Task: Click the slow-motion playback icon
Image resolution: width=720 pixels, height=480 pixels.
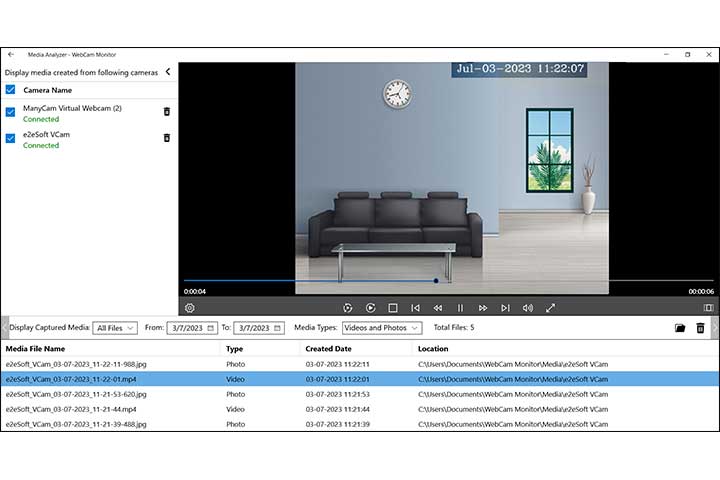Action: (348, 308)
